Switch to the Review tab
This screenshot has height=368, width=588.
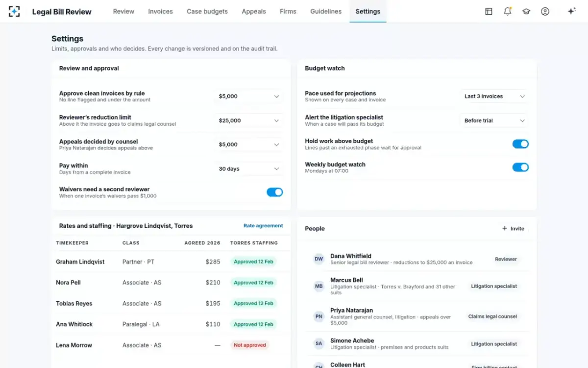123,11
